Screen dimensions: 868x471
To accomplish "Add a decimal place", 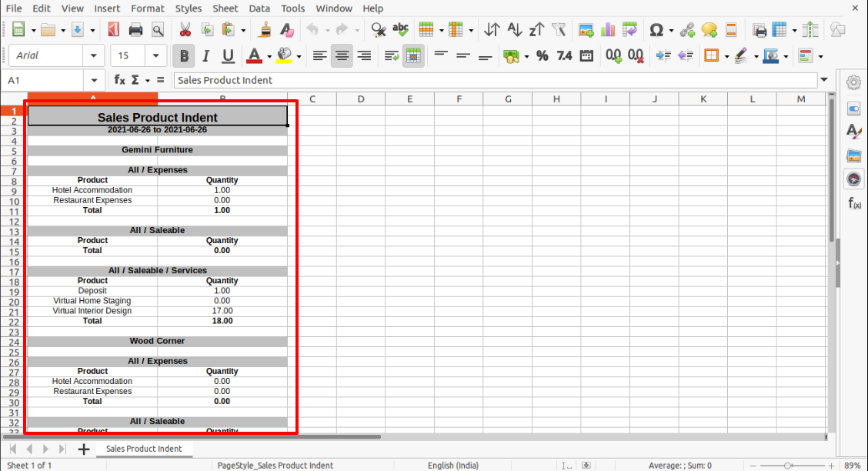I will tap(613, 55).
